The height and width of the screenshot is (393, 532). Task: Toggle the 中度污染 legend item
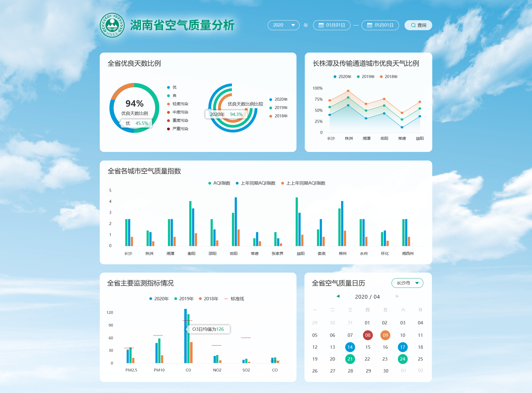178,112
